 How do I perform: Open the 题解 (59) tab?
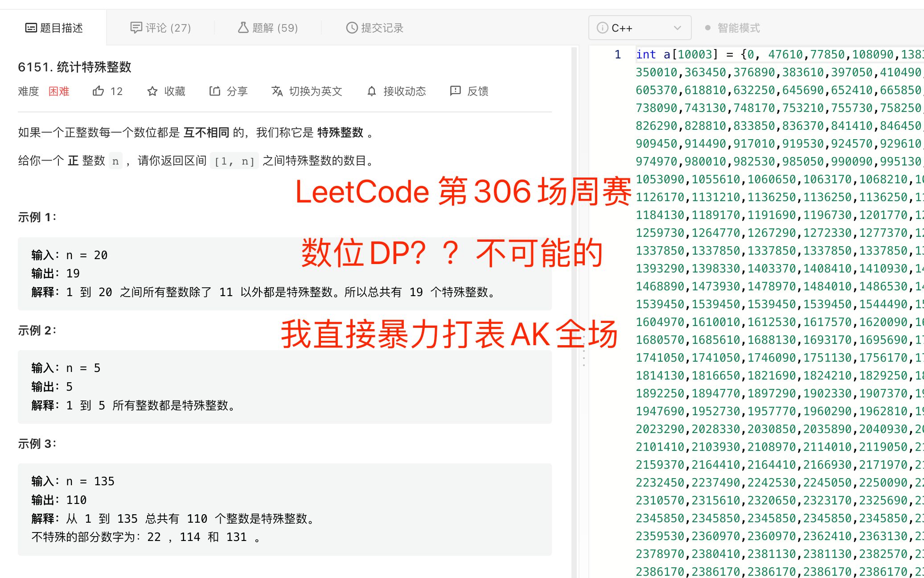(268, 28)
